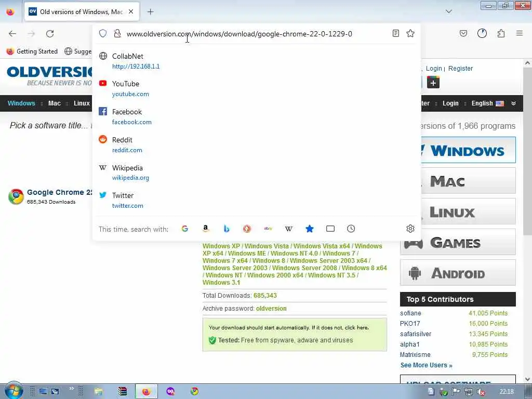Image resolution: width=532 pixels, height=399 pixels.
Task: Bookmark this page with the star icon
Action: pyautogui.click(x=410, y=33)
